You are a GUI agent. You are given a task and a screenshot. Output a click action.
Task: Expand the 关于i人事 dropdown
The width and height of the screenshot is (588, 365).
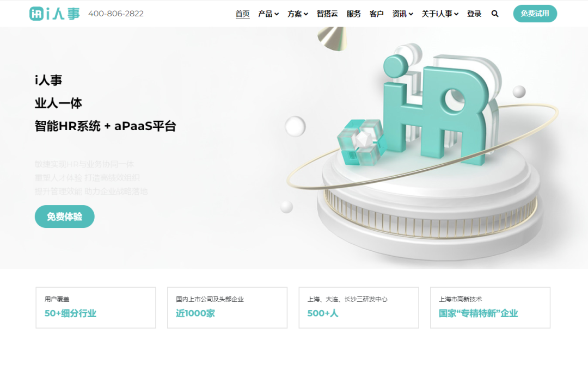tap(440, 14)
